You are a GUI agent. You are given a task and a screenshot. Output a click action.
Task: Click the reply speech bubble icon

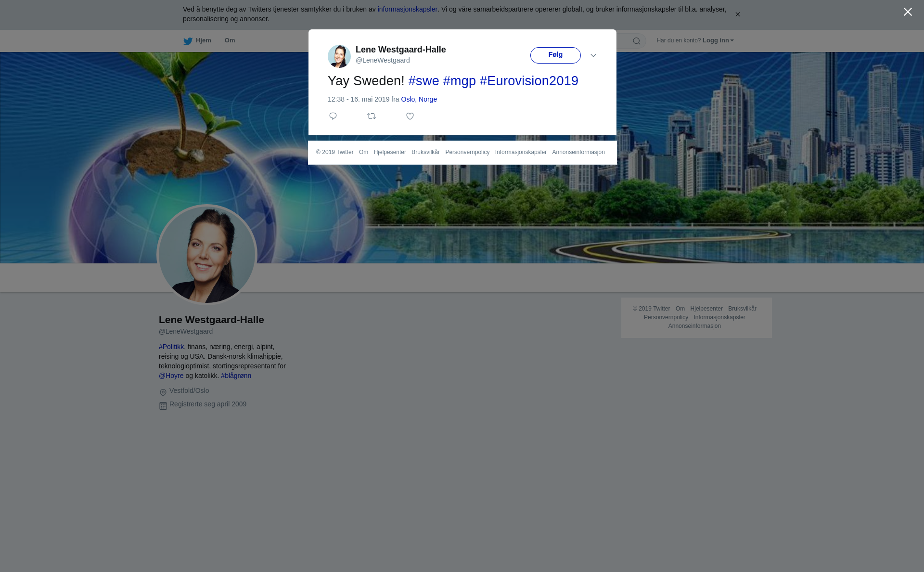tap(333, 116)
